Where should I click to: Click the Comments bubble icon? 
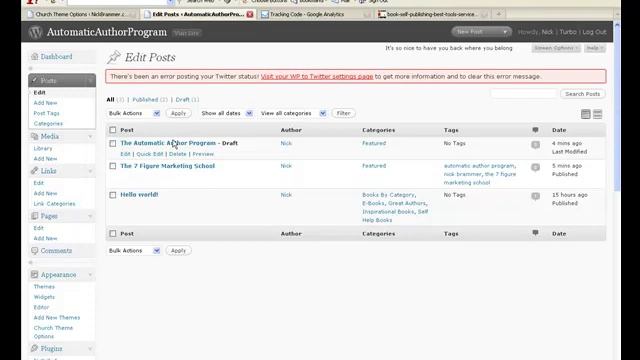pyautogui.click(x=34, y=251)
